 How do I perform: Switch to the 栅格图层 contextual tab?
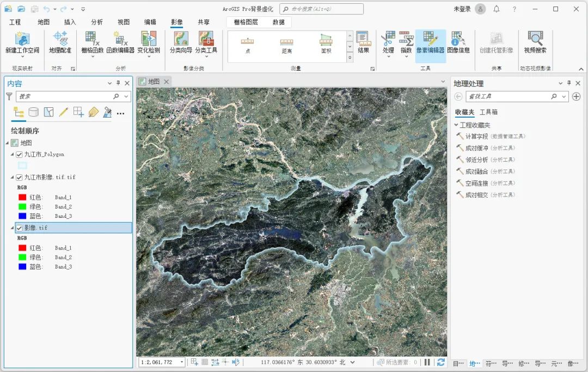point(246,22)
